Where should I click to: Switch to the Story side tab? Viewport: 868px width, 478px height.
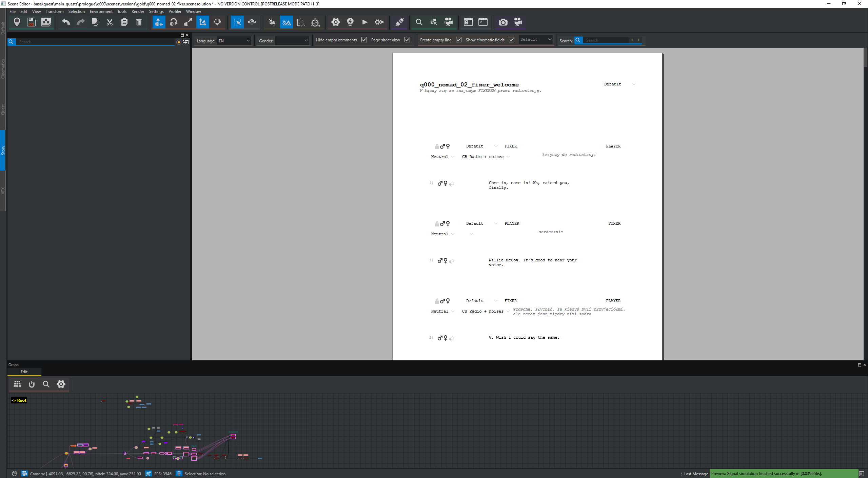click(x=3, y=150)
